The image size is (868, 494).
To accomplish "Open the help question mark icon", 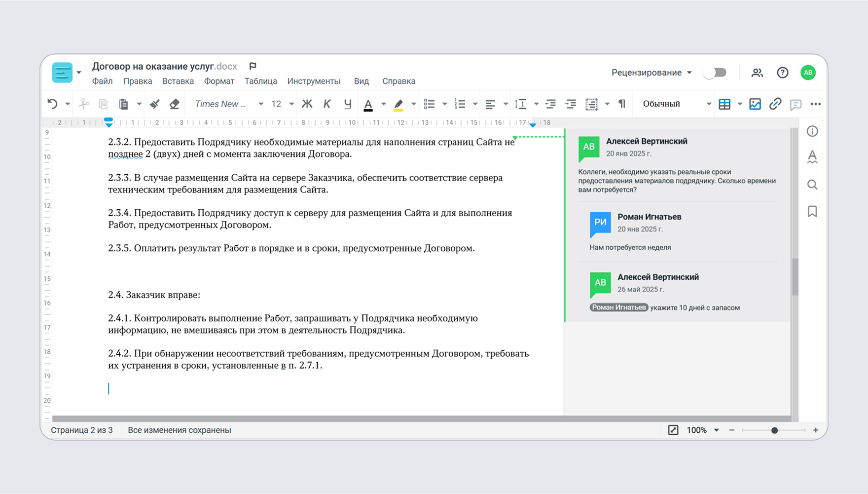I will [783, 73].
